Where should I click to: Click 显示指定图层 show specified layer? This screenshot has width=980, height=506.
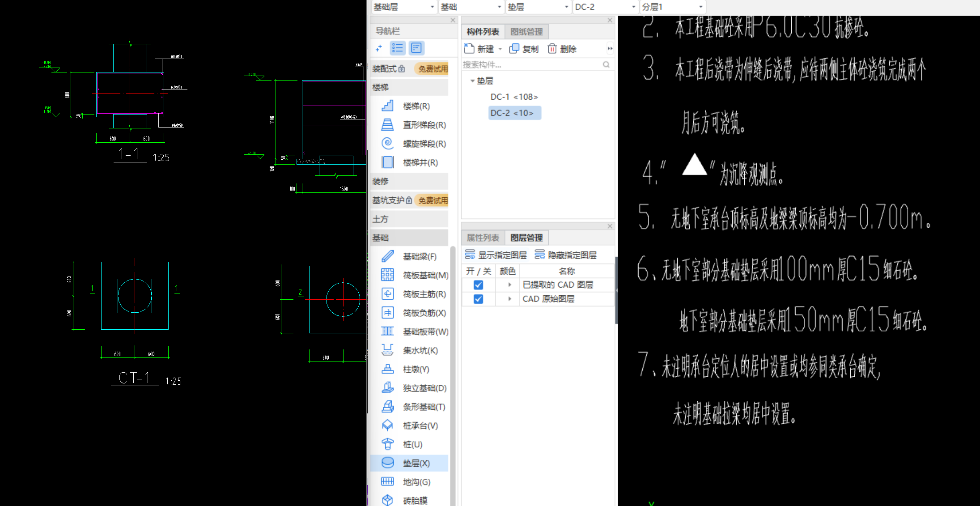pos(496,255)
